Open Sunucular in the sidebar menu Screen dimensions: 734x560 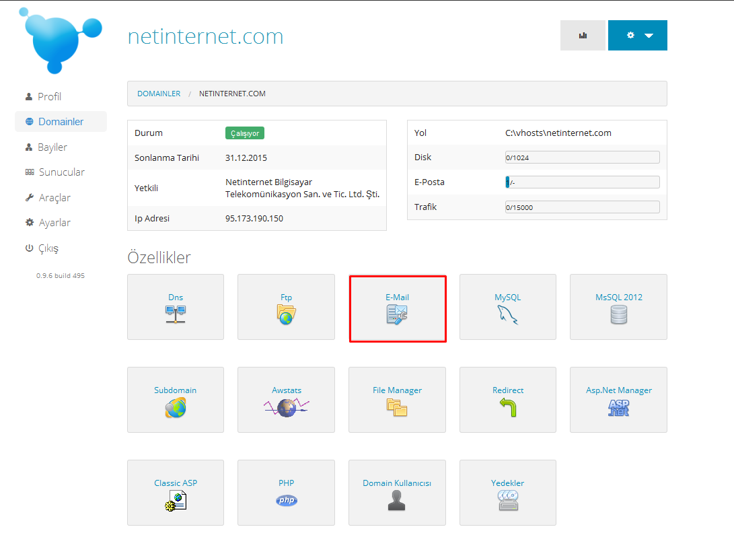[x=61, y=172]
